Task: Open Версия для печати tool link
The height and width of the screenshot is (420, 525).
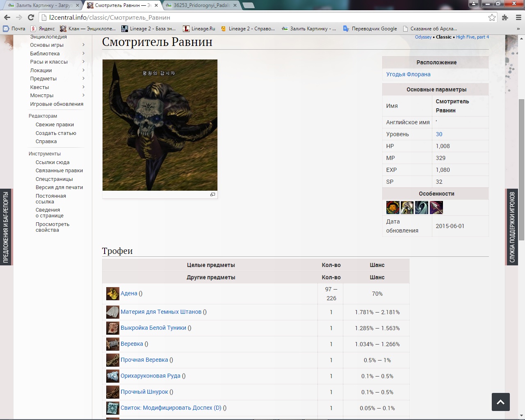Action: tap(59, 187)
